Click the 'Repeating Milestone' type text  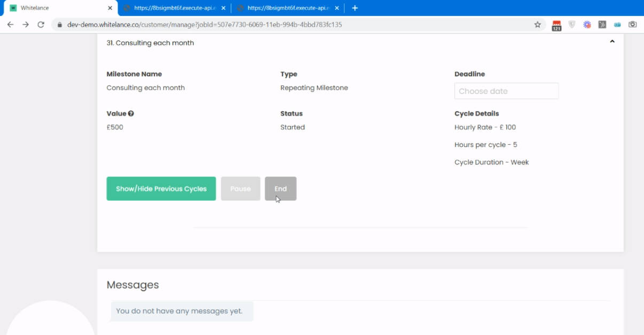coord(314,88)
